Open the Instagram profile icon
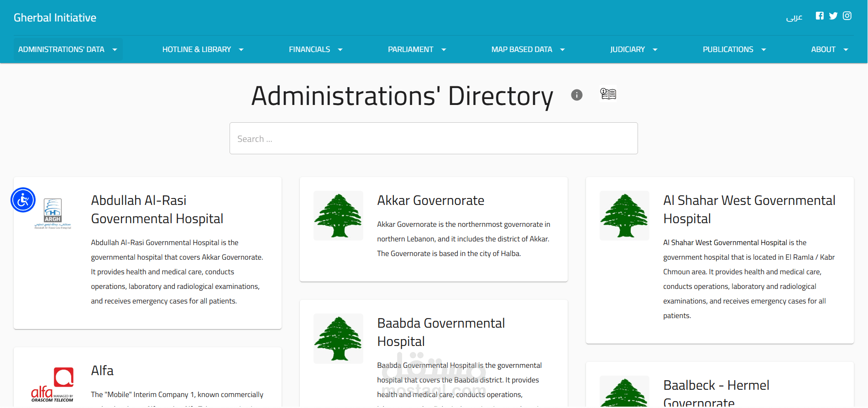Viewport: 868px width, 408px height. click(x=847, y=16)
